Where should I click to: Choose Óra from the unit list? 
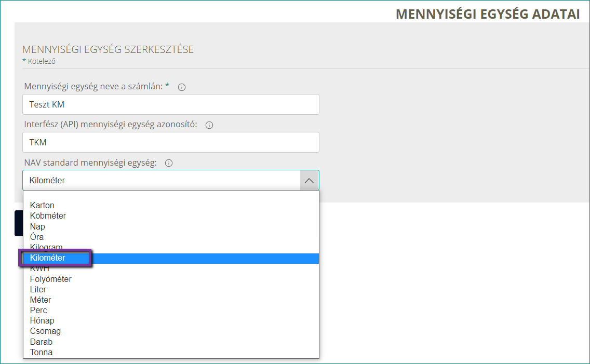click(171, 237)
